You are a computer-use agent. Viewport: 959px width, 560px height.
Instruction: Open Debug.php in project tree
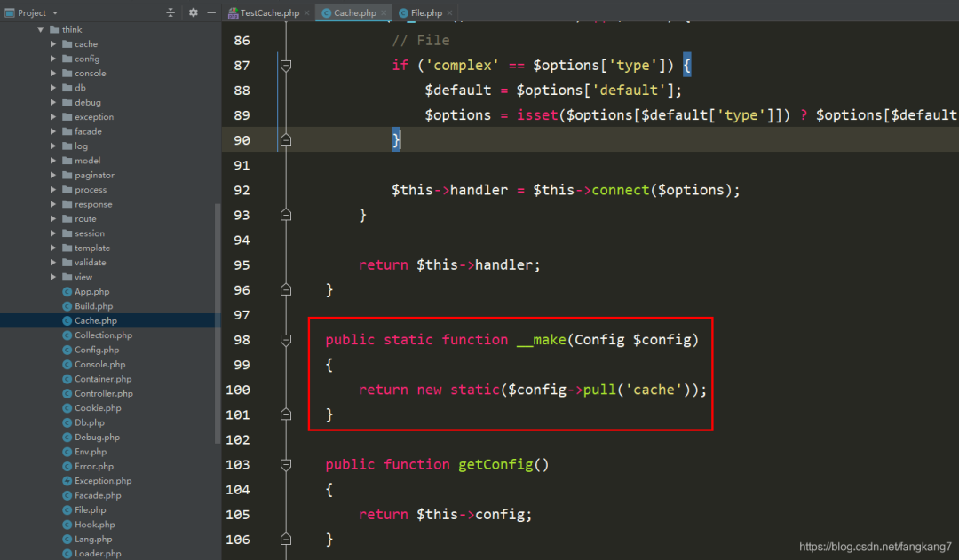(x=97, y=438)
